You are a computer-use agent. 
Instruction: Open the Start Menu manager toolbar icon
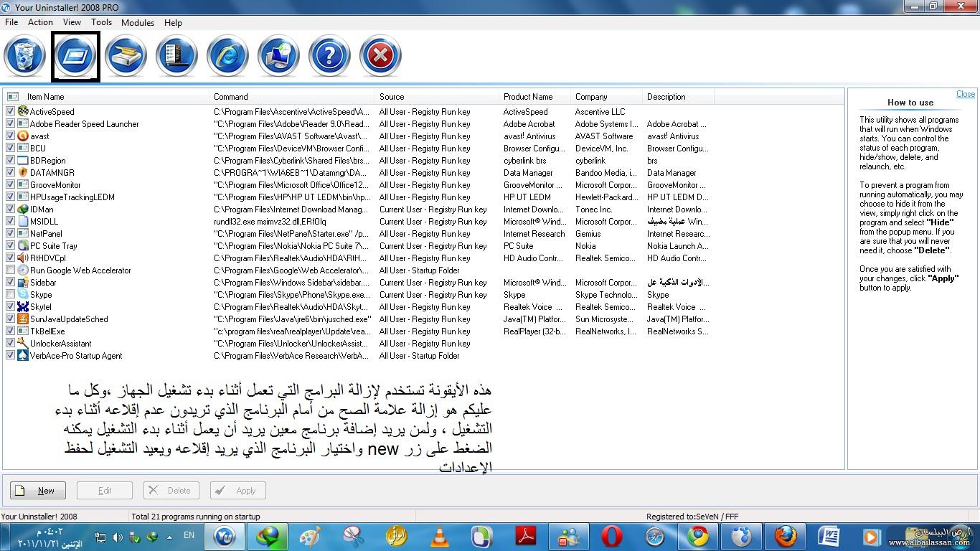coord(176,56)
